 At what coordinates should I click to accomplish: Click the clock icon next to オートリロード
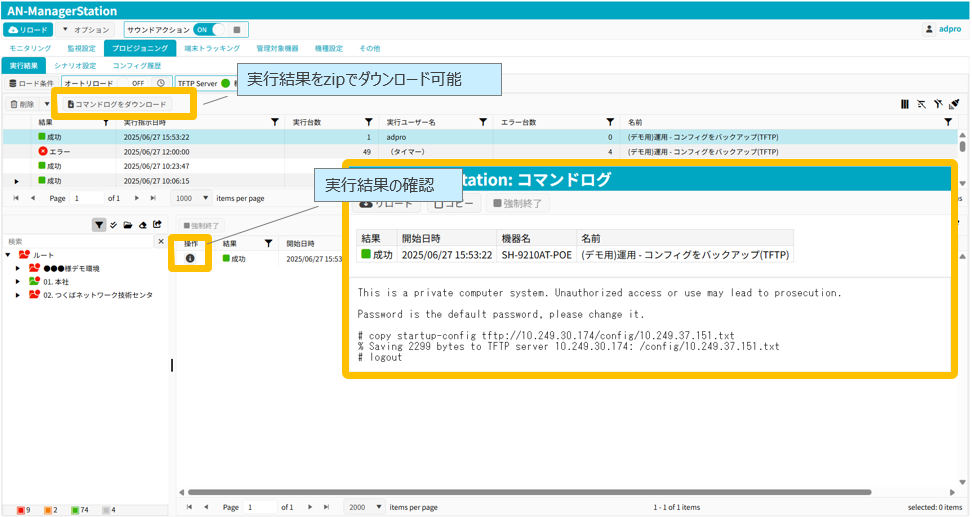(160, 84)
